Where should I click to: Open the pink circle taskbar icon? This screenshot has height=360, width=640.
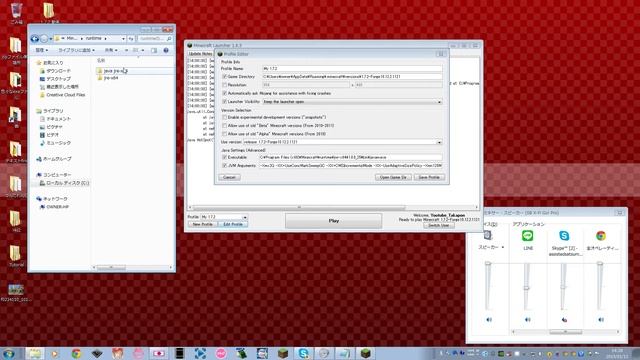221,353
